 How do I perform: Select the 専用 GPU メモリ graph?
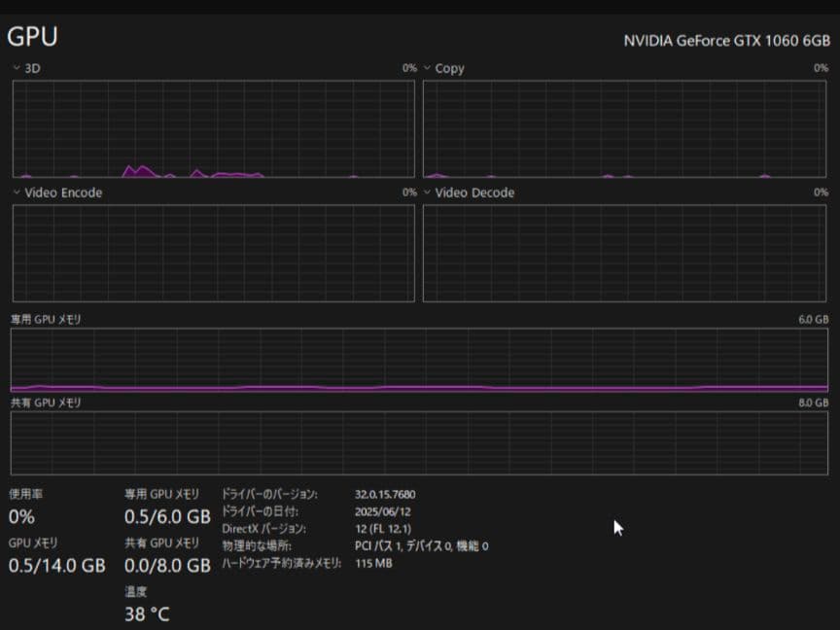[x=418, y=360]
